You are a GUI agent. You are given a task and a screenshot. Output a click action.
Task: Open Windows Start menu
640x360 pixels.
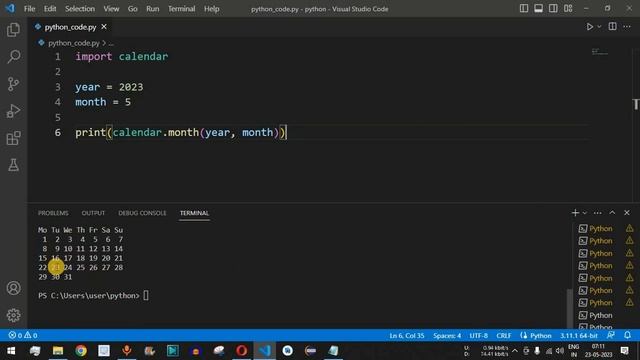point(11,351)
